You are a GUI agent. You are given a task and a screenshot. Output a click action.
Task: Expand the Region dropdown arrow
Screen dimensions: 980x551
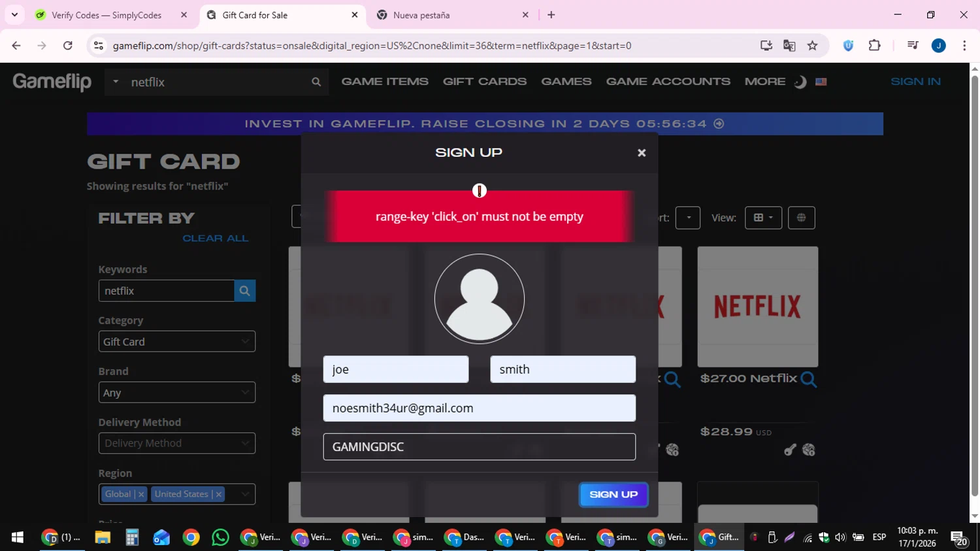pyautogui.click(x=245, y=494)
